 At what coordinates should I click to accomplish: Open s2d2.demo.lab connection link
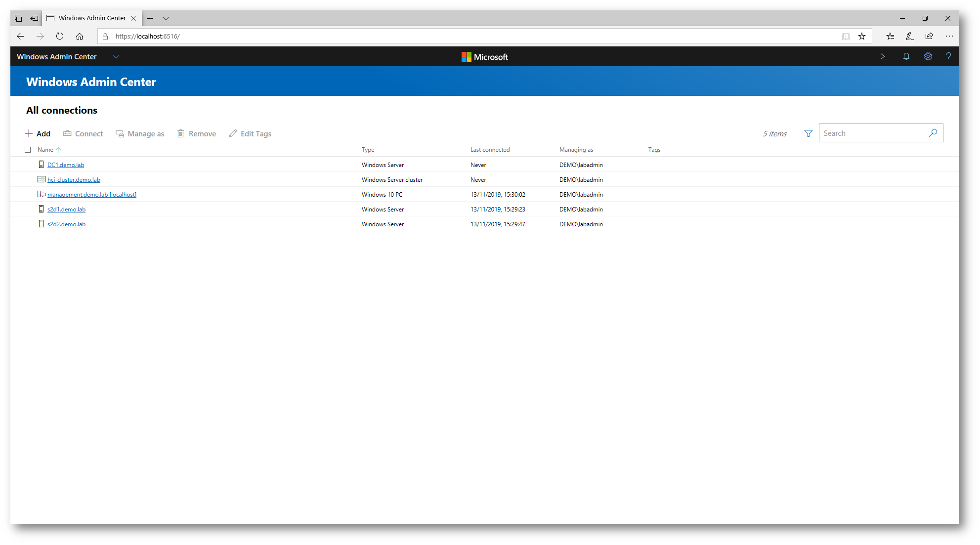(66, 224)
